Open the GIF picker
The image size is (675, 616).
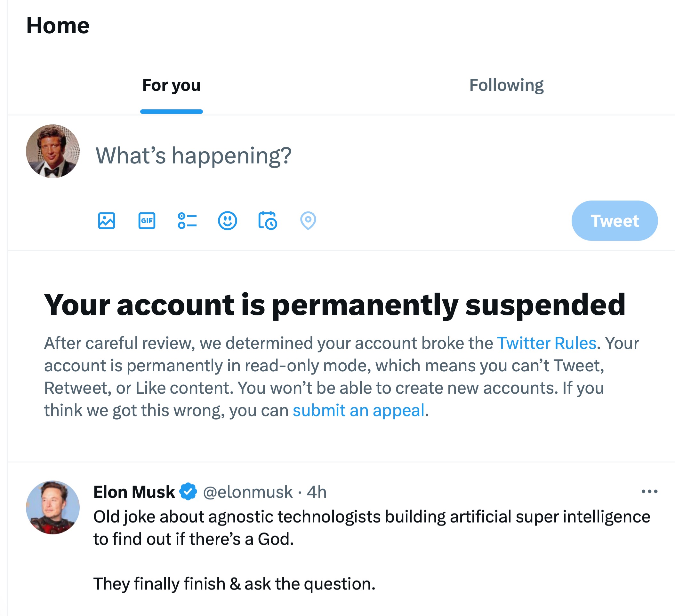pos(147,221)
